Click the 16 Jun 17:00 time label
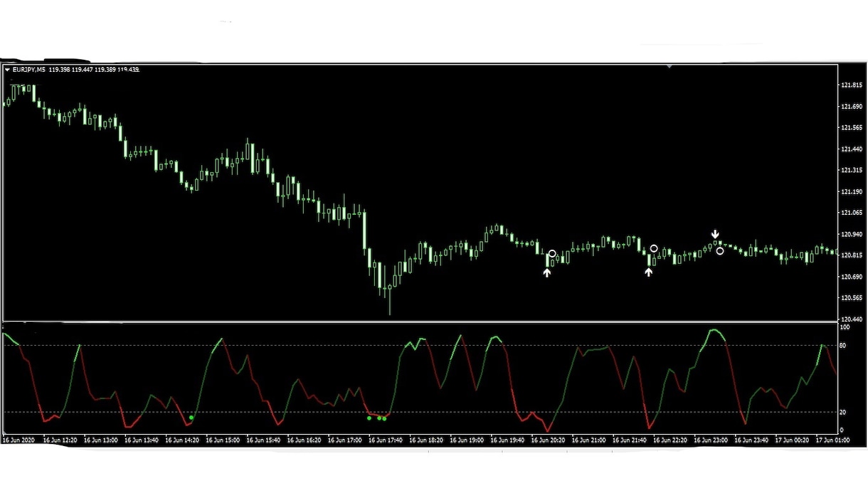This screenshot has width=868, height=488. point(345,440)
